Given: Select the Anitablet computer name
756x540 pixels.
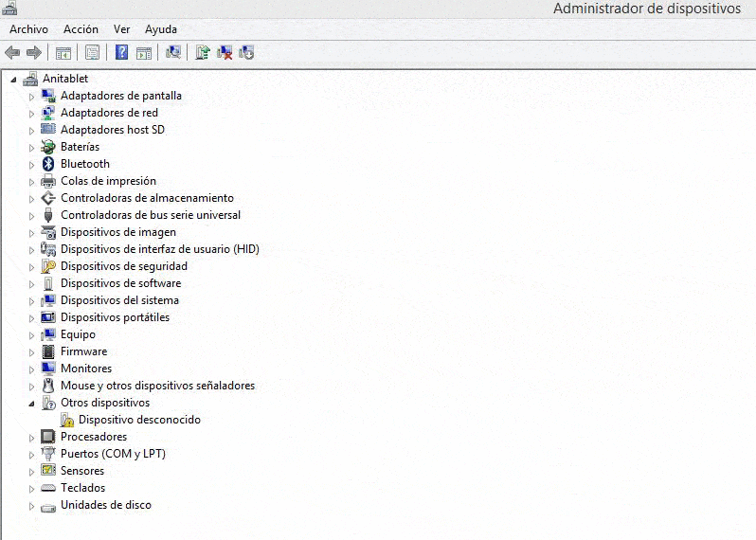Looking at the screenshot, I should pyautogui.click(x=65, y=79).
